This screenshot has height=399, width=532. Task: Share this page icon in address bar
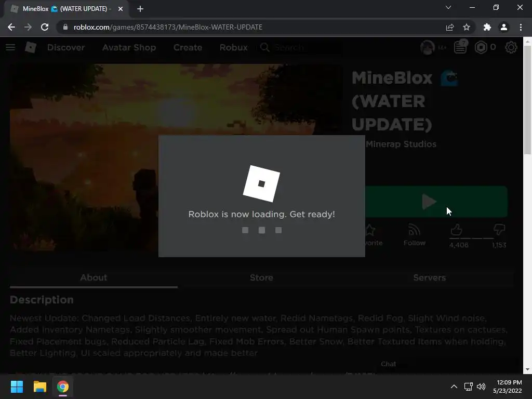tap(450, 27)
